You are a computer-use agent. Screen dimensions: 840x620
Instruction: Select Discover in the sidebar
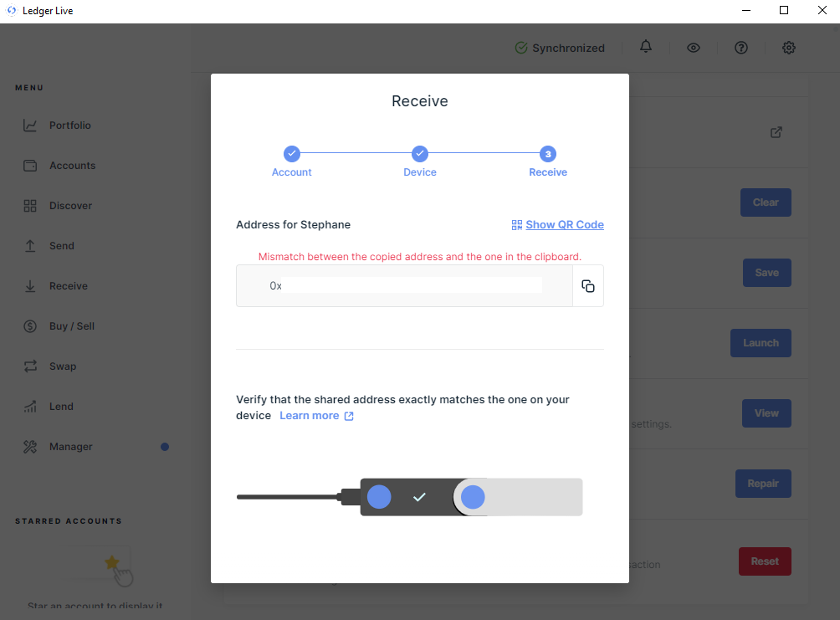pyautogui.click(x=70, y=206)
